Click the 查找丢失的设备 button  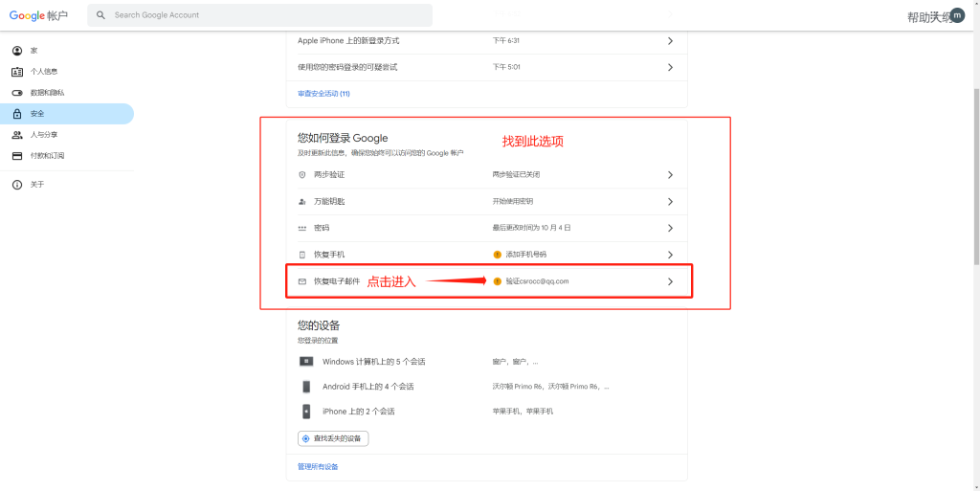point(333,439)
